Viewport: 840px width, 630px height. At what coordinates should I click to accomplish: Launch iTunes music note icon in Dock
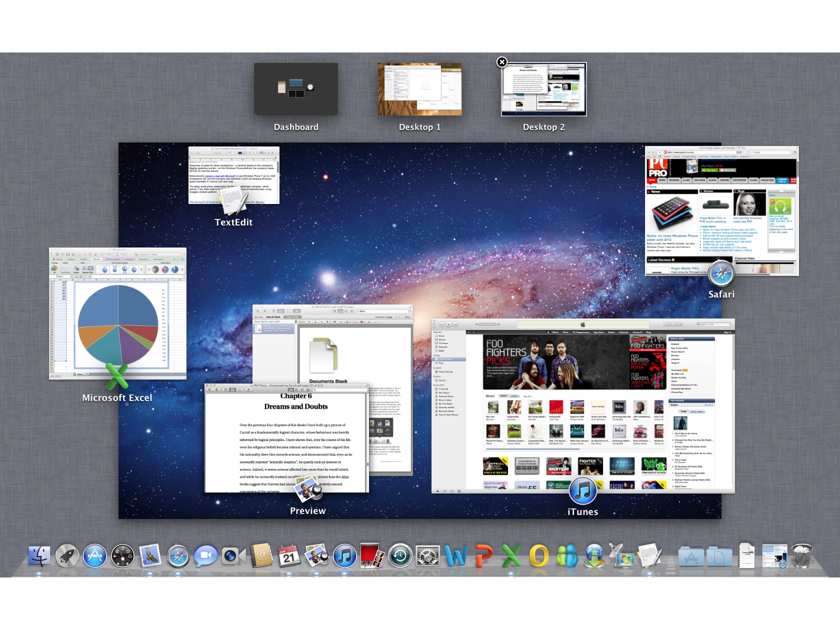point(345,556)
